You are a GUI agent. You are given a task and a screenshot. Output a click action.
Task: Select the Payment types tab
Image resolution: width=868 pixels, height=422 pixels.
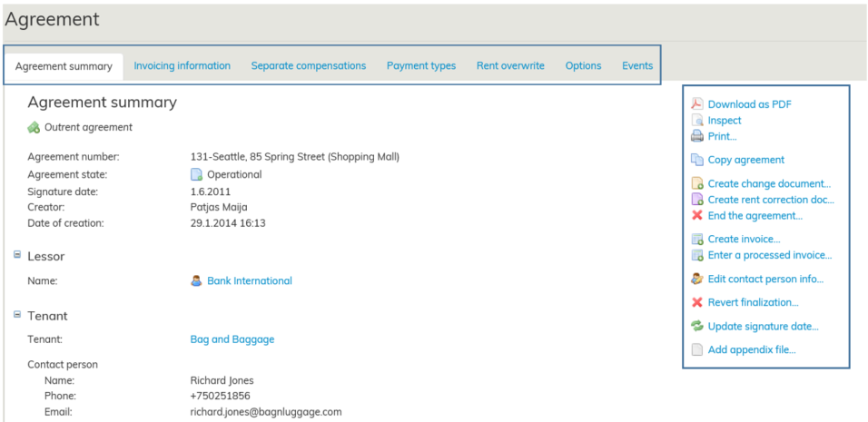click(x=420, y=66)
